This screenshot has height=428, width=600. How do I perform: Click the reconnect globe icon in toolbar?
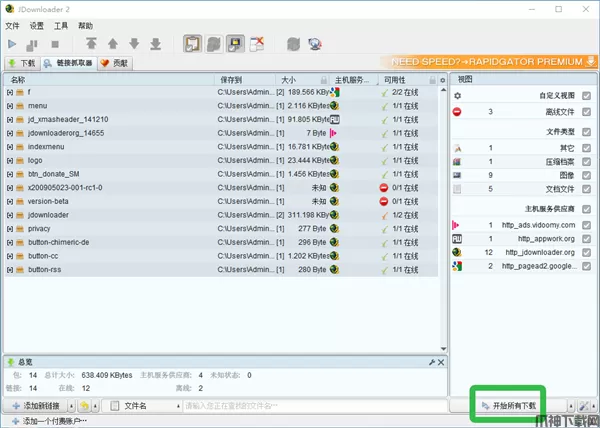pos(315,44)
